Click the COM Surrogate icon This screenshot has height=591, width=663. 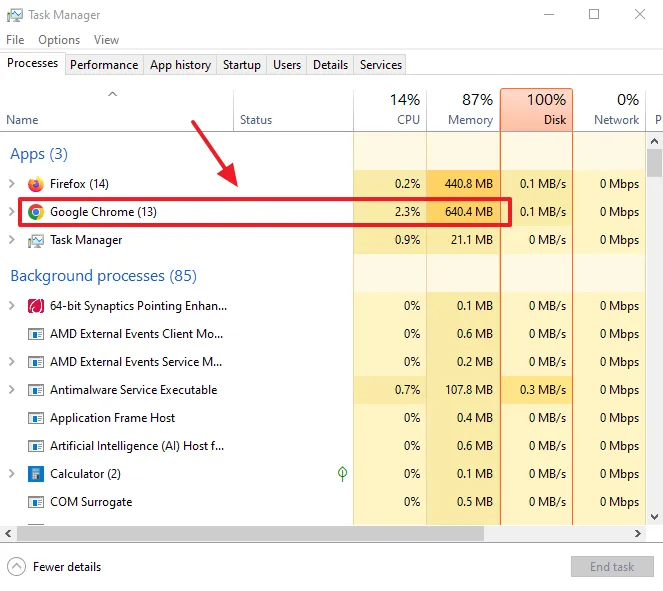point(36,502)
